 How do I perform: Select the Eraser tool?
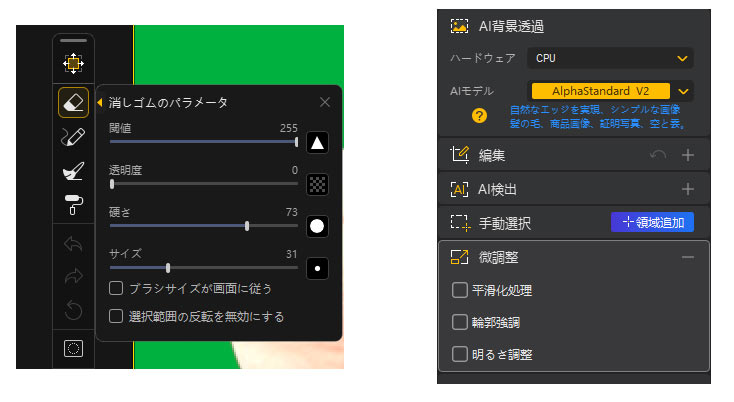(x=73, y=102)
